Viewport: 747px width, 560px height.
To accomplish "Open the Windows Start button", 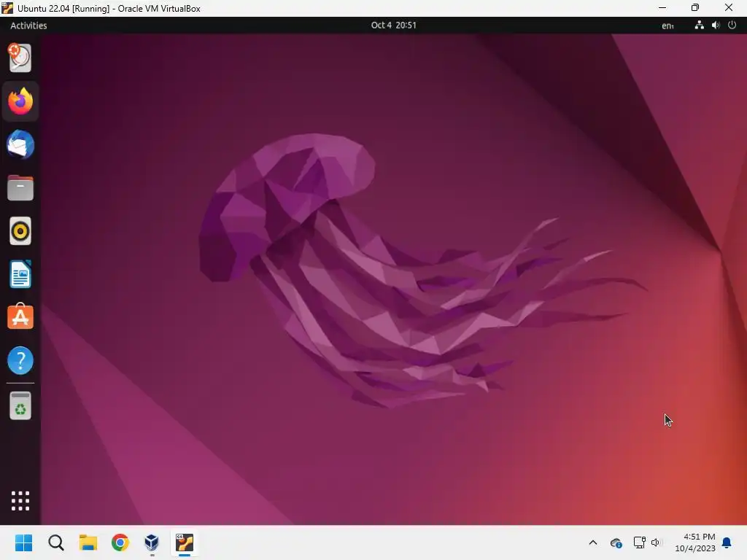I will (x=24, y=542).
